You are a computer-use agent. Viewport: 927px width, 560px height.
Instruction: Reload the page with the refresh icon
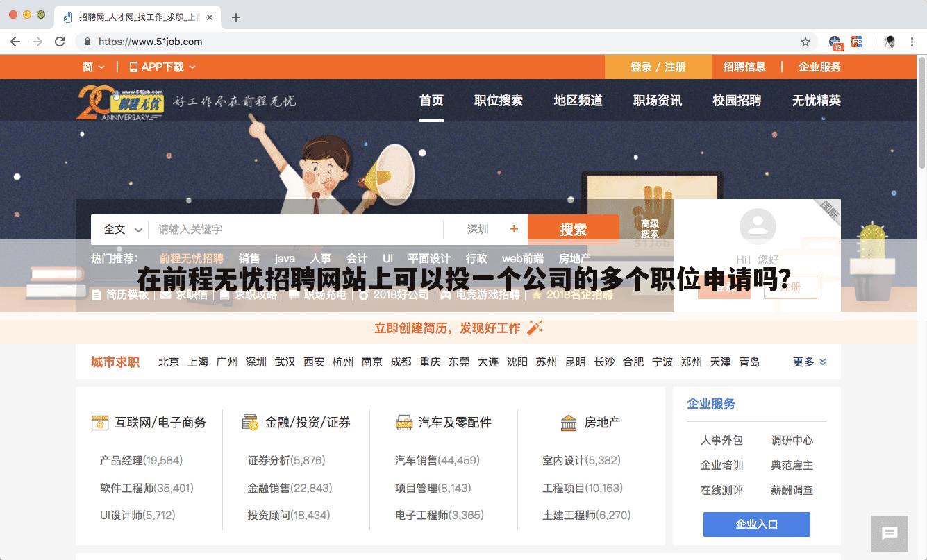point(60,42)
